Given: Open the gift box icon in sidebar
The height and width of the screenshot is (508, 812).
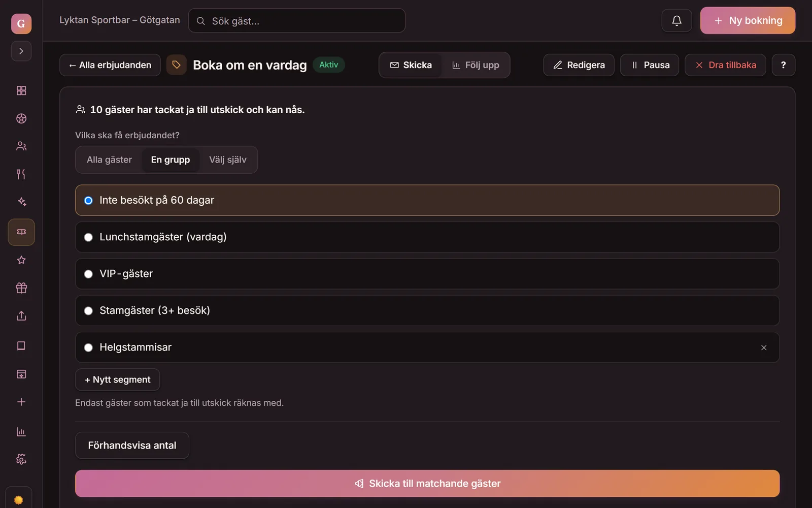Looking at the screenshot, I should pos(21,288).
